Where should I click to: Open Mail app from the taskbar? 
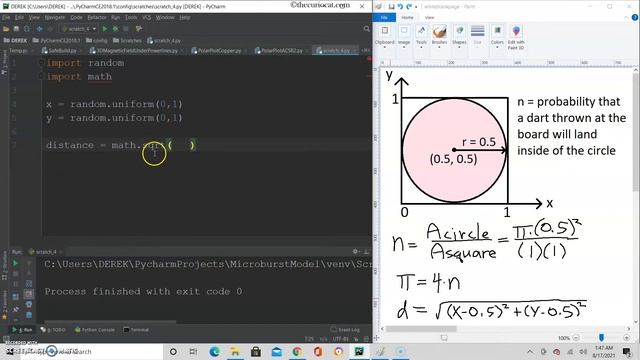tap(276, 351)
